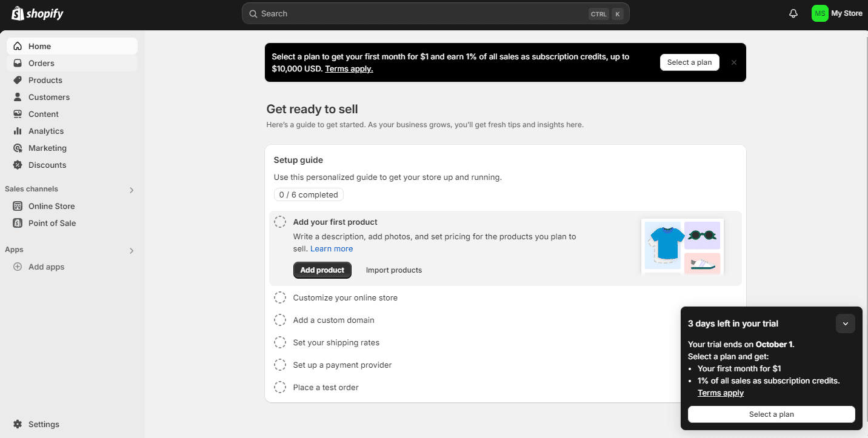Click the Marketing target icon
Image resolution: width=868 pixels, height=438 pixels.
click(x=18, y=148)
